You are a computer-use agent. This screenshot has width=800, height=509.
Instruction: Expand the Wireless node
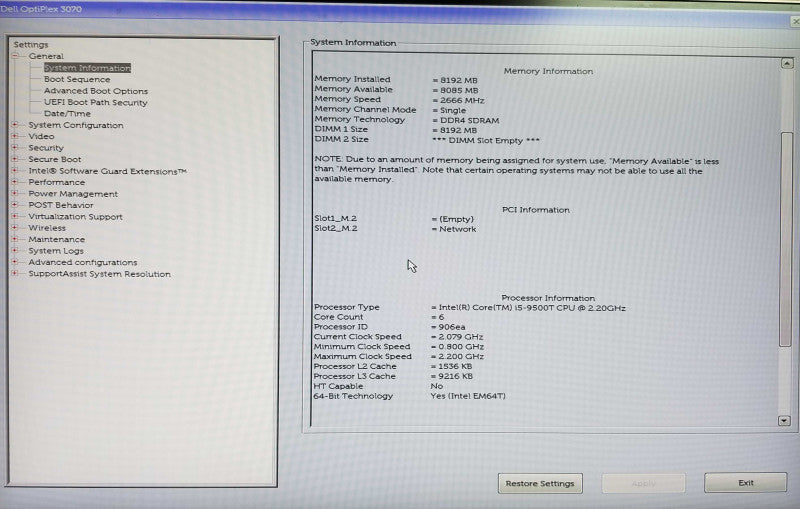click(x=15, y=227)
